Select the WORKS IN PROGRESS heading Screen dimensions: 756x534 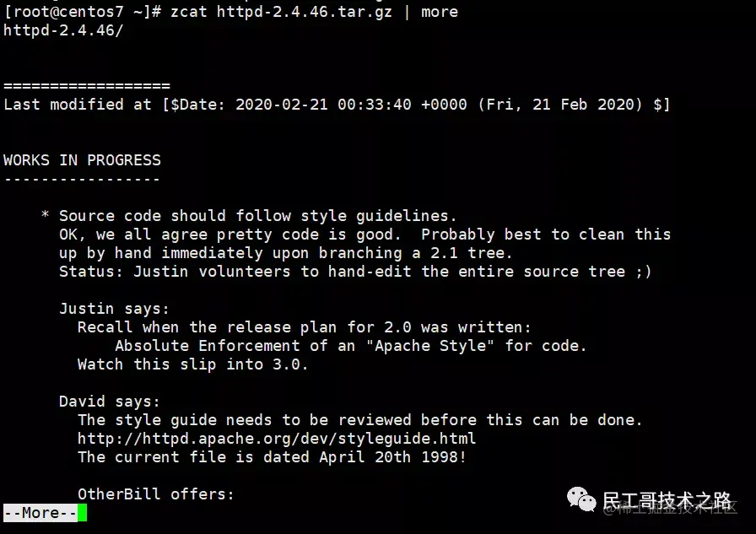tap(82, 160)
